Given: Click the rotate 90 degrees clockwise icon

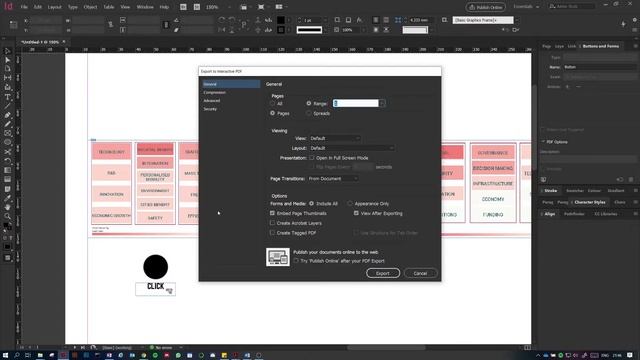Looking at the screenshot, I should [x=222, y=20].
